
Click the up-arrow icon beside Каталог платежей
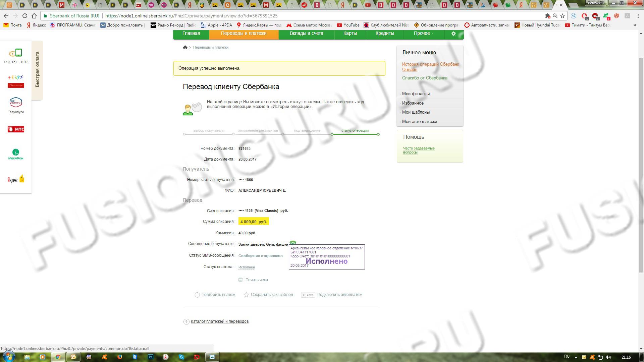186,322
